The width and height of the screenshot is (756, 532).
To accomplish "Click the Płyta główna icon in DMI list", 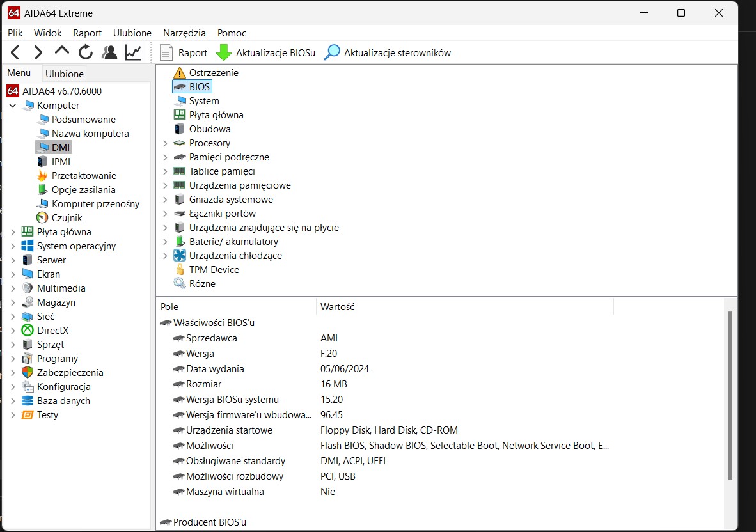I will tap(179, 114).
